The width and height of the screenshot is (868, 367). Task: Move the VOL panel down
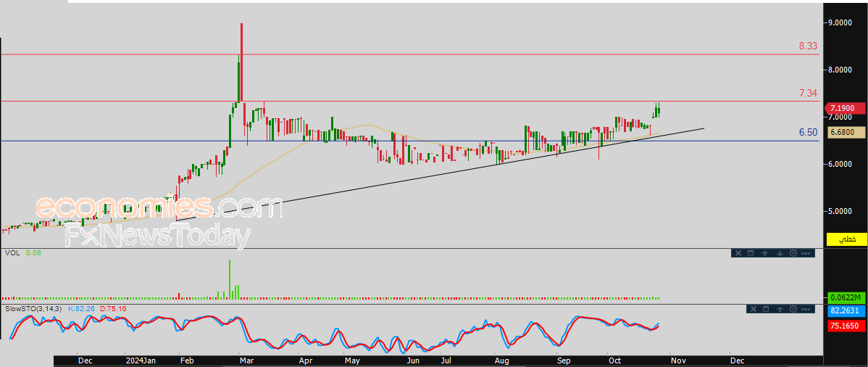tap(780, 253)
